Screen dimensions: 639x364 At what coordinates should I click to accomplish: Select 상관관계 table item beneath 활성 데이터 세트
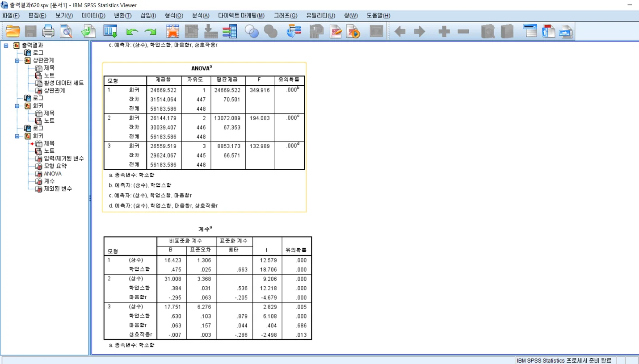click(x=55, y=90)
